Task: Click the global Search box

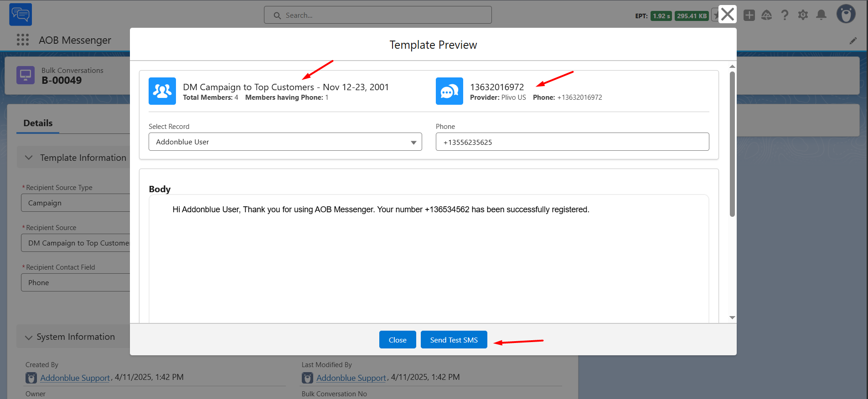Action: point(378,15)
